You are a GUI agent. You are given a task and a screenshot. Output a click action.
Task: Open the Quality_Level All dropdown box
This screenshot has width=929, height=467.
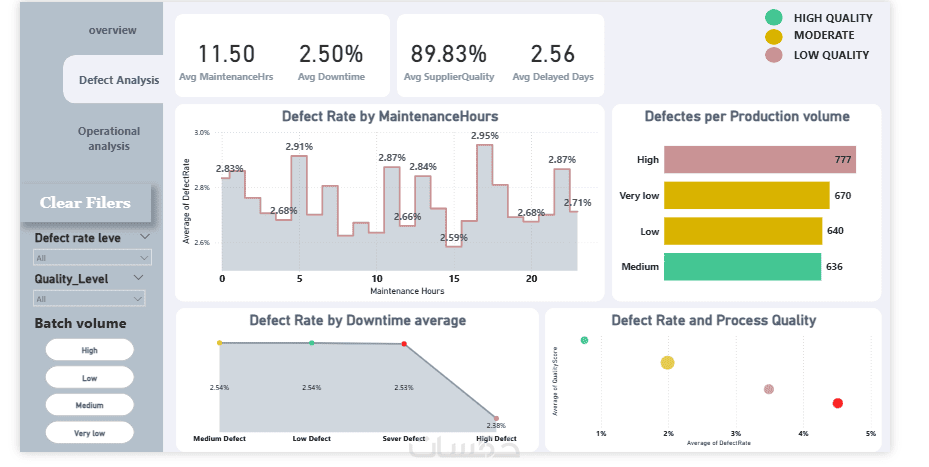[89, 298]
